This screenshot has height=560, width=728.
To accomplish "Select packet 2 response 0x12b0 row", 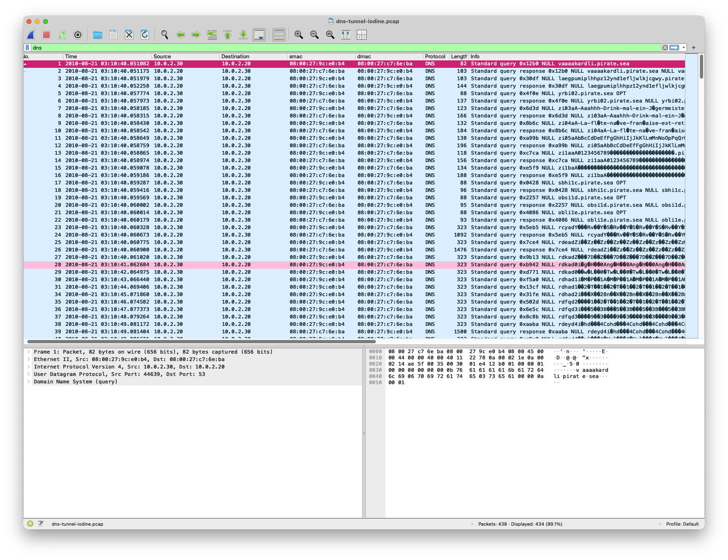I will click(x=354, y=71).
